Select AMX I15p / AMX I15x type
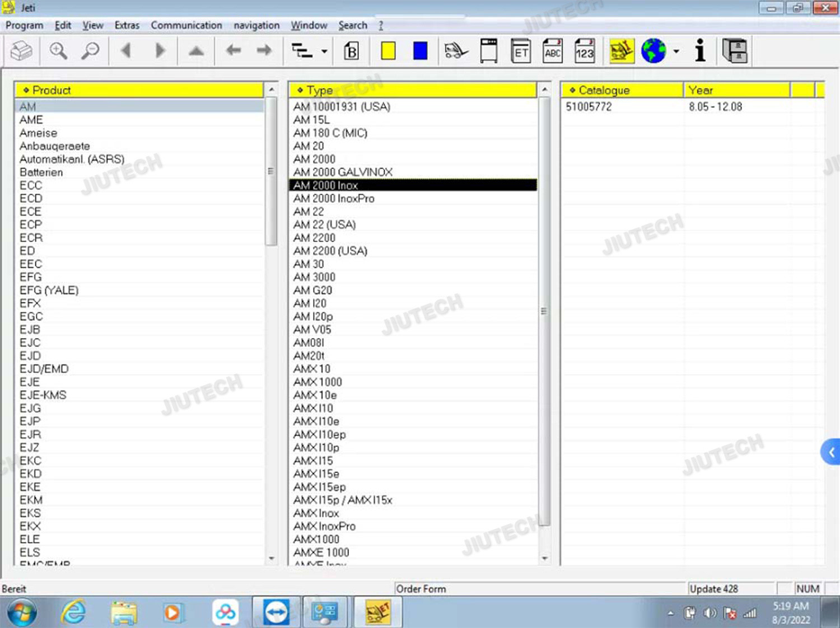This screenshot has height=628, width=840. tap(413, 500)
